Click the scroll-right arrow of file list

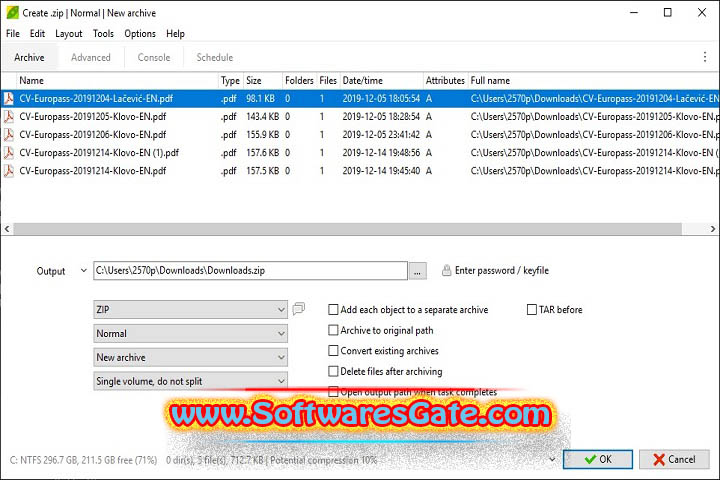coord(713,229)
